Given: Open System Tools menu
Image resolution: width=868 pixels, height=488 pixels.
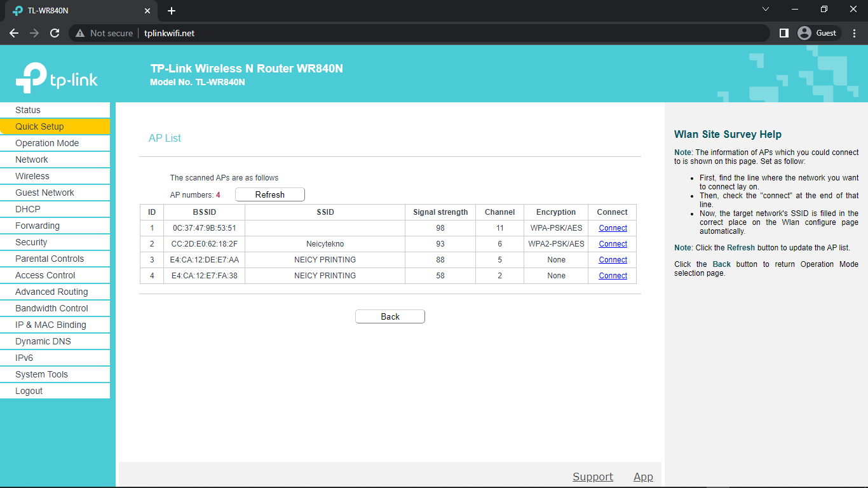Looking at the screenshot, I should point(55,374).
